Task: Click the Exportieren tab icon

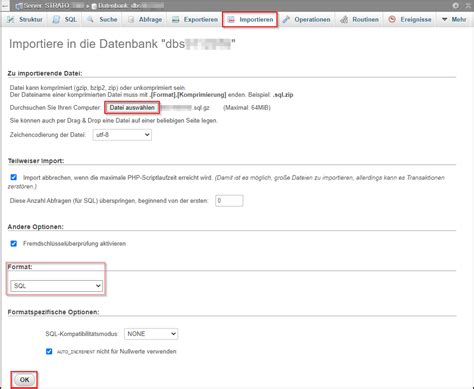Action: (x=175, y=20)
